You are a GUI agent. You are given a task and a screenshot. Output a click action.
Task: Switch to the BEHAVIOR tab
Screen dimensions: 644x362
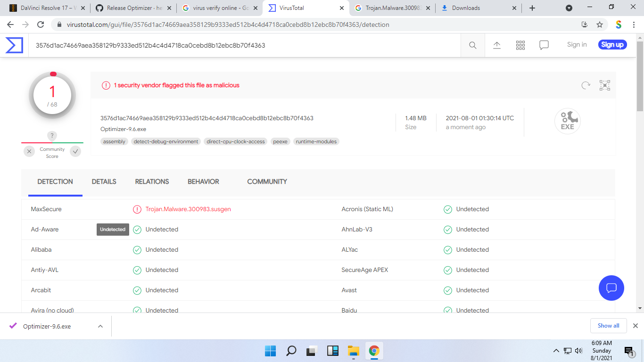(x=203, y=181)
